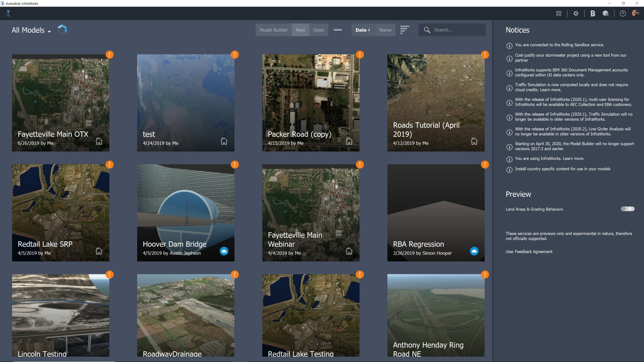The height and width of the screenshot is (362, 644).
Task: Click the dash view-collapse button near Open
Action: coord(338,30)
